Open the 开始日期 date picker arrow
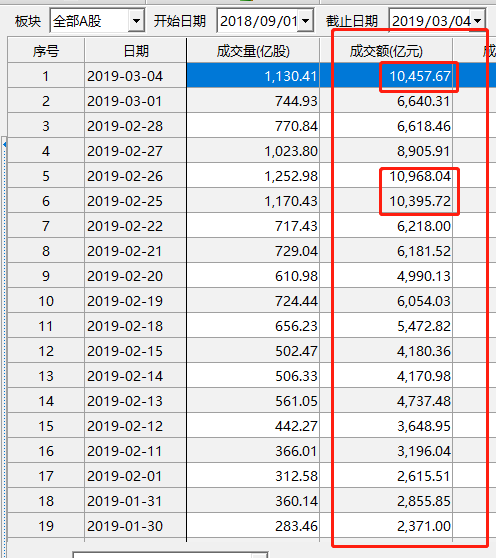 click(305, 21)
